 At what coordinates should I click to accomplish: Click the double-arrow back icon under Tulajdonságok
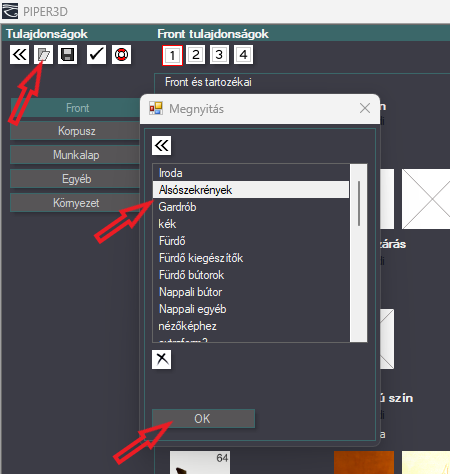19,54
